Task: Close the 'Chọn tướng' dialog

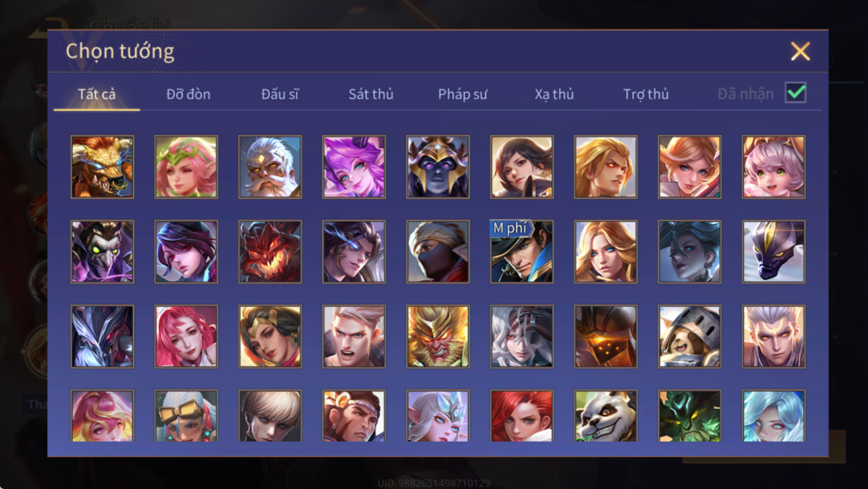Action: coord(800,51)
